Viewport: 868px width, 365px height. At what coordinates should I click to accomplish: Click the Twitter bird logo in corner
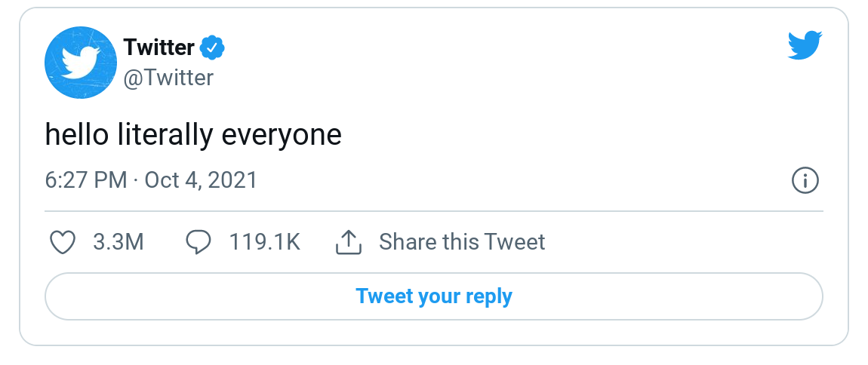pyautogui.click(x=805, y=45)
